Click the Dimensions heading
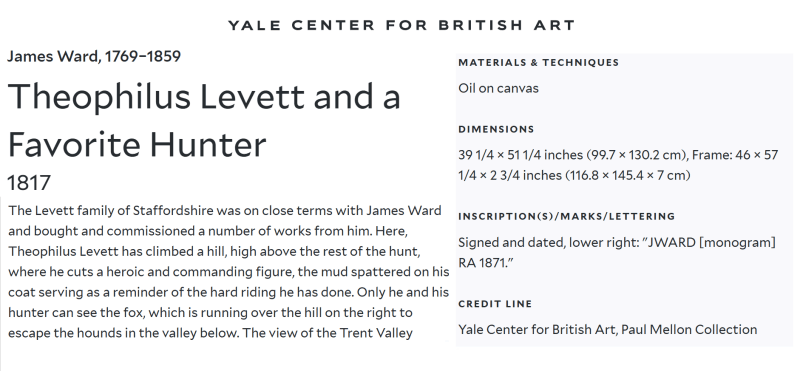 pos(496,129)
